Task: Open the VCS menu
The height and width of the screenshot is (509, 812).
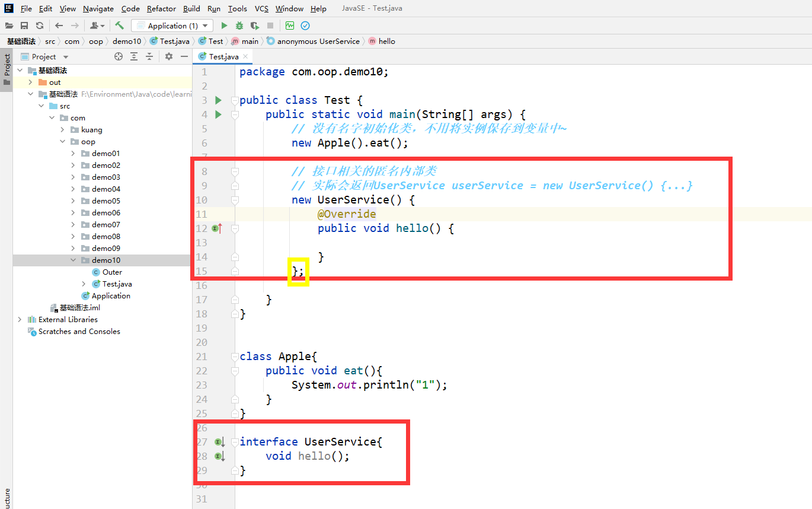Action: 261,8
